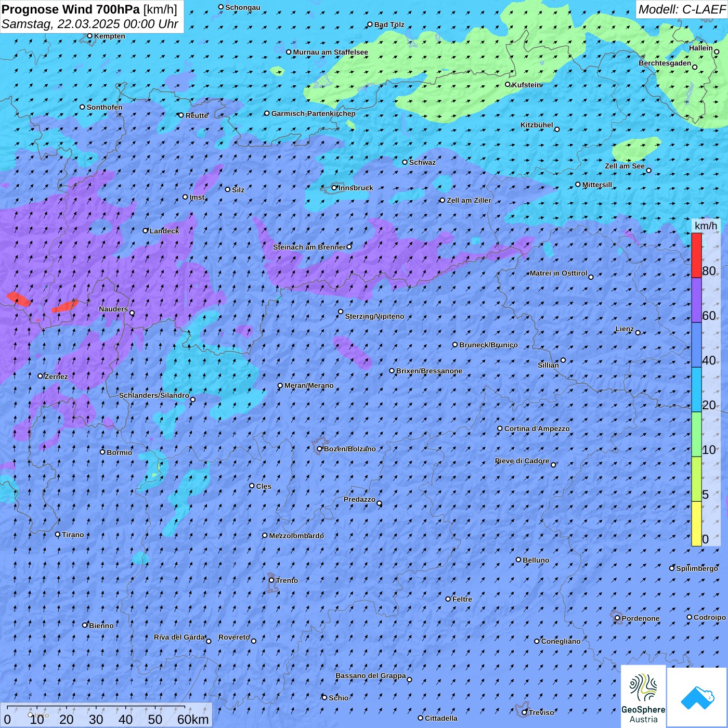Click the Cortina d'Ampezzo marker
The height and width of the screenshot is (728, 728).
point(500,428)
